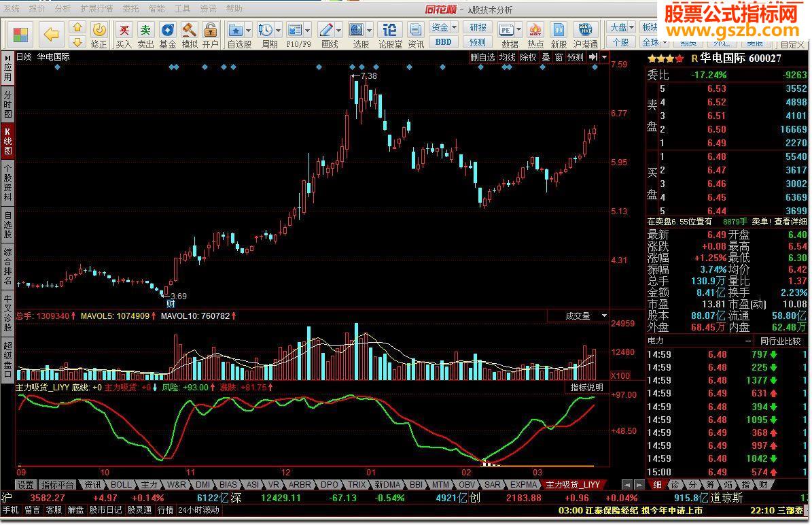The image size is (812, 525).
Task: Click 查看详细 sell order link
Action: click(x=791, y=222)
